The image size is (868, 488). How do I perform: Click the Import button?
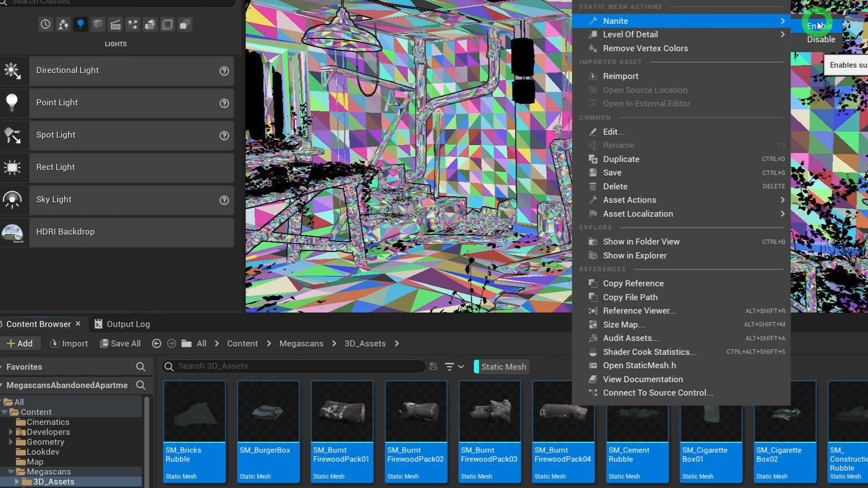69,343
